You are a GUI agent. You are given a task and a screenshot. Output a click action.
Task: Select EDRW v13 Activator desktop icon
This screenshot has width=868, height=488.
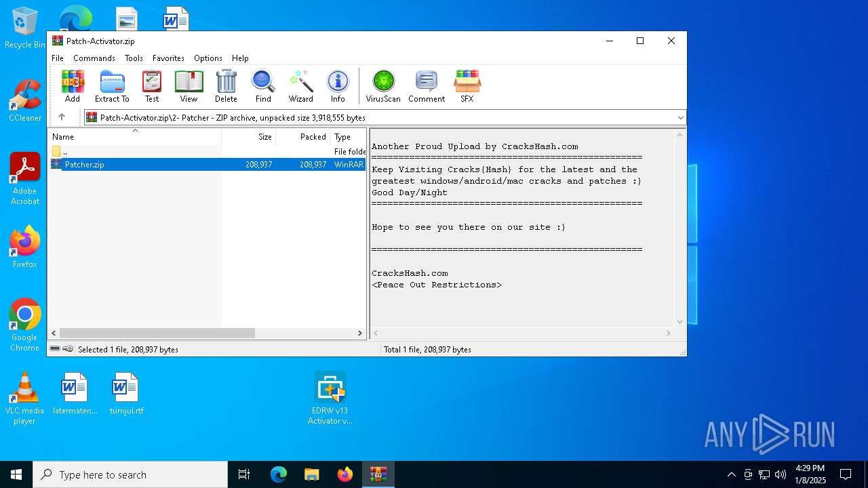[x=330, y=399]
